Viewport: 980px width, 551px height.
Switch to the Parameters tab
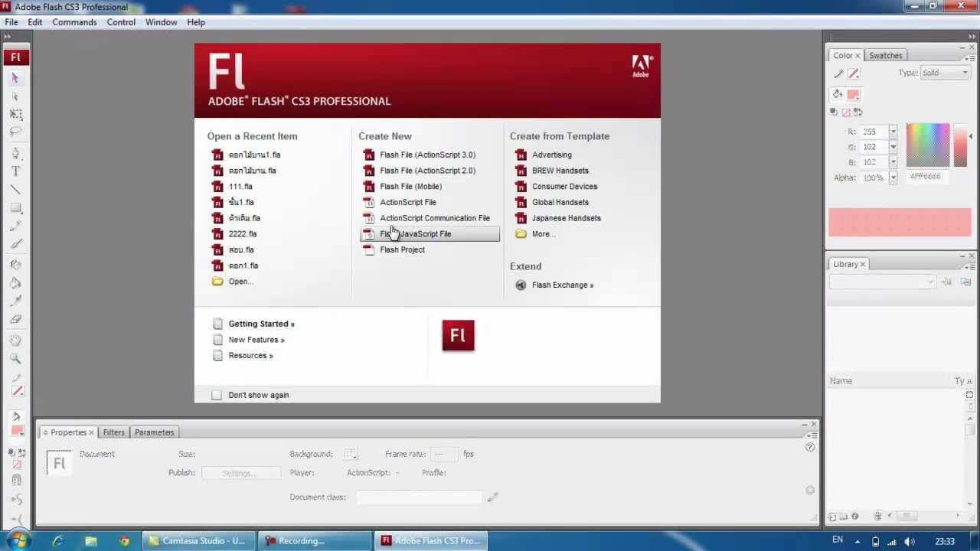154,432
